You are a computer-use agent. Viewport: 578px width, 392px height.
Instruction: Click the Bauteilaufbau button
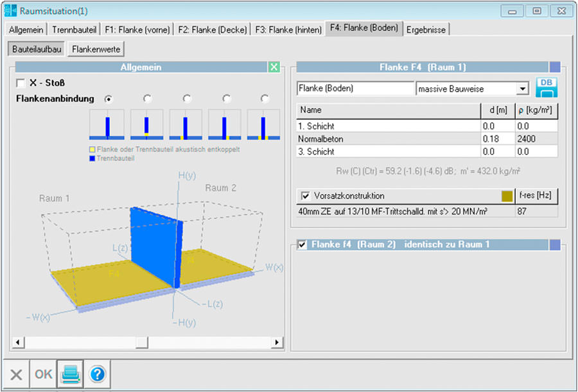[x=37, y=49]
